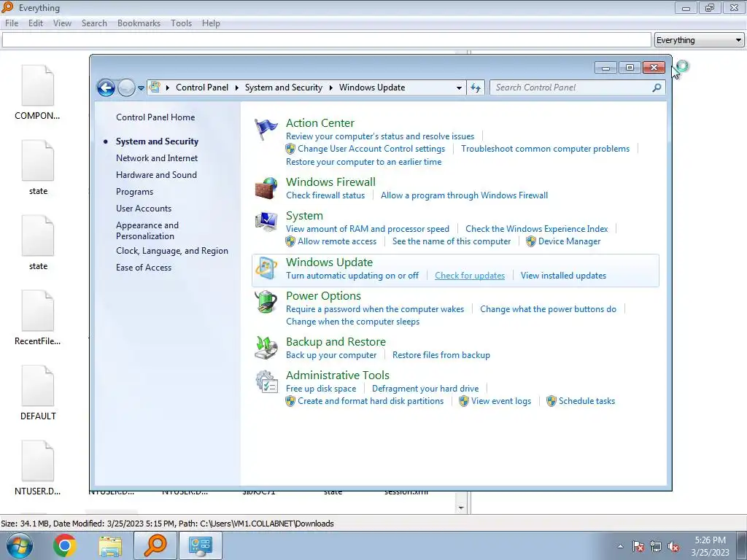The image size is (747, 560).
Task: Open the View menu in Everything
Action: pyautogui.click(x=63, y=23)
